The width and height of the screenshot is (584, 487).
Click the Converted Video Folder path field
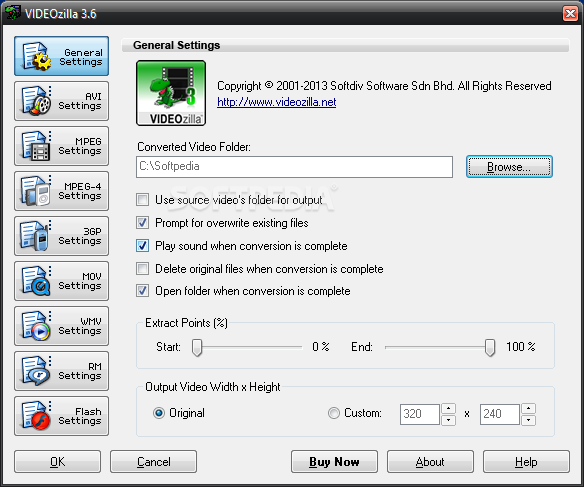(x=294, y=167)
